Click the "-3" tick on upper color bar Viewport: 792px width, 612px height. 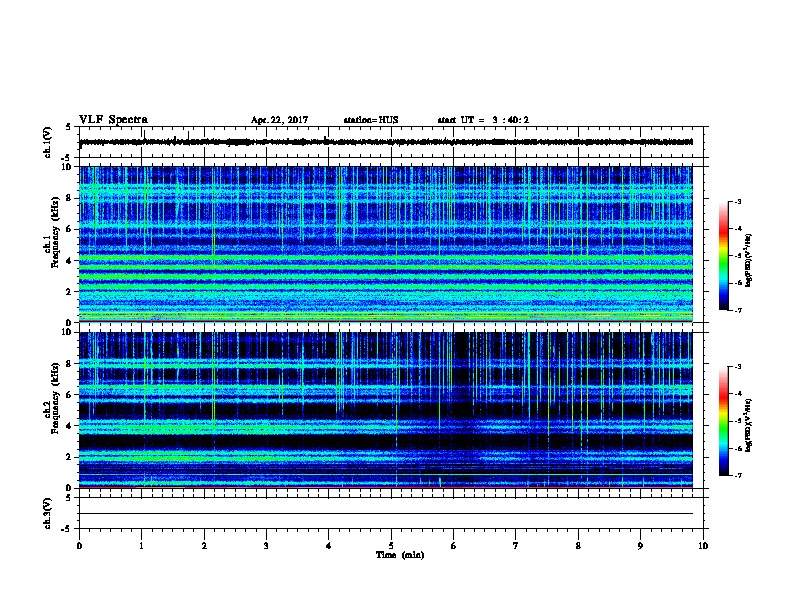click(738, 202)
